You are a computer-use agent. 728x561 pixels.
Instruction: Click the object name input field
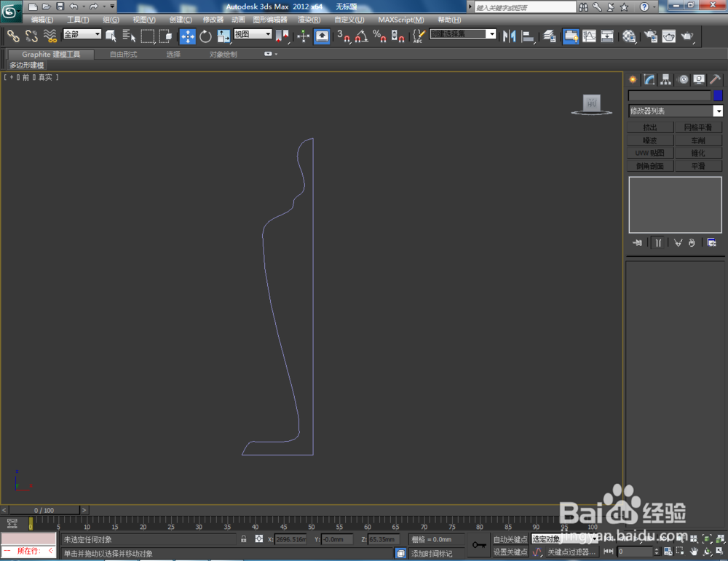[670, 95]
